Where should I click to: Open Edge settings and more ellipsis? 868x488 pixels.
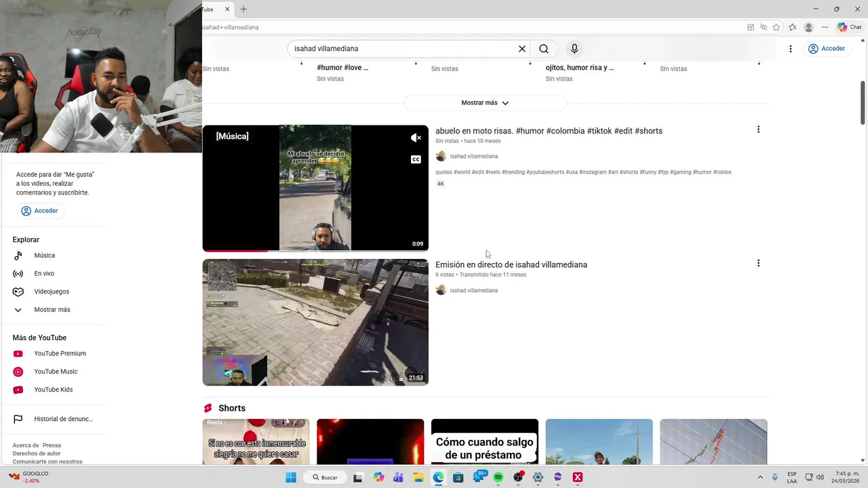pos(825,27)
